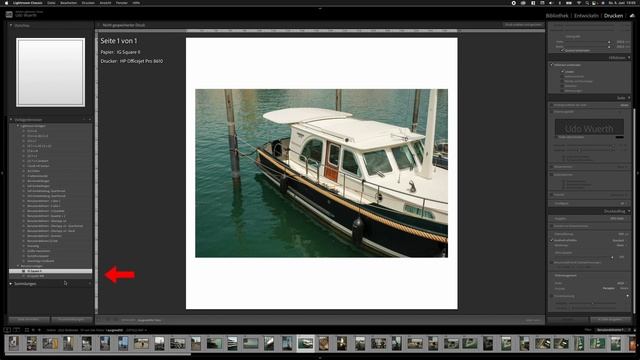This screenshot has width=640, height=360.
Task: Click Seite einrichten button
Action: pos(29,319)
